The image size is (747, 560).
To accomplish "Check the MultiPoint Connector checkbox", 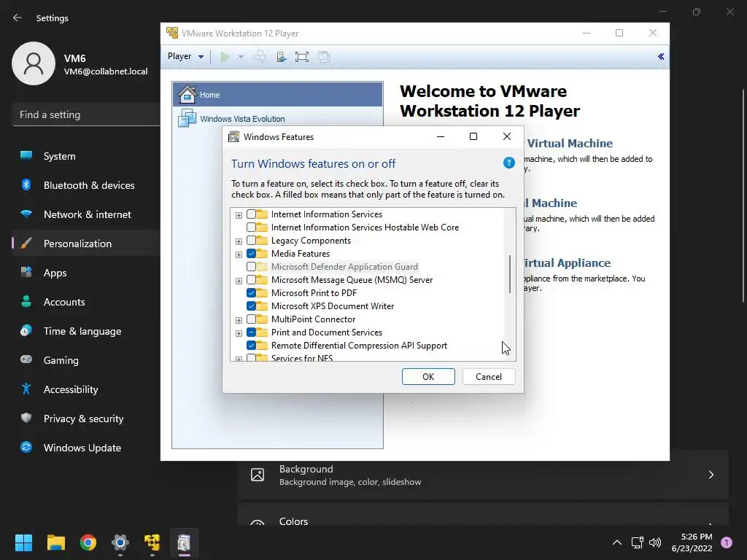I will [251, 319].
